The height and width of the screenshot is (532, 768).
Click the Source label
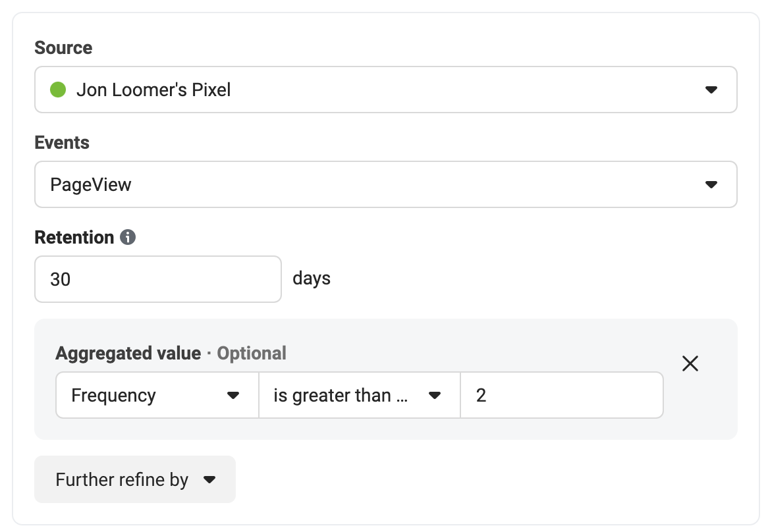(x=63, y=47)
